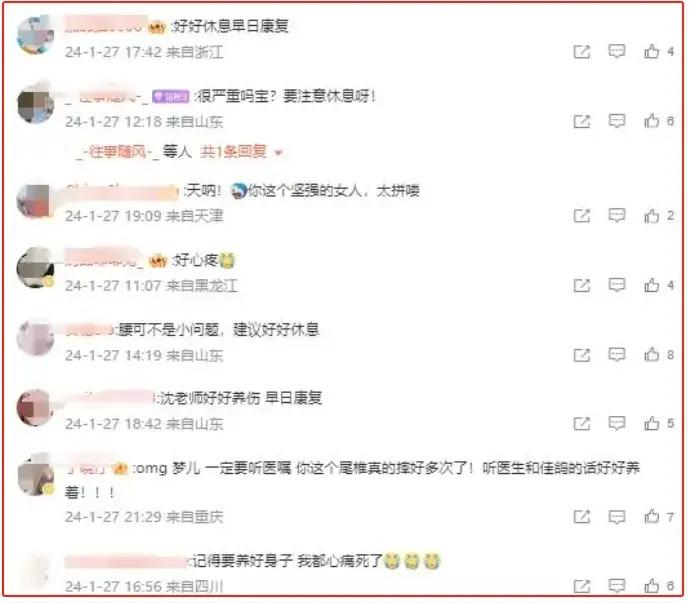The width and height of the screenshot is (690, 603).
Task: Open avatar of first commenter from 浙江
Action: tap(35, 34)
